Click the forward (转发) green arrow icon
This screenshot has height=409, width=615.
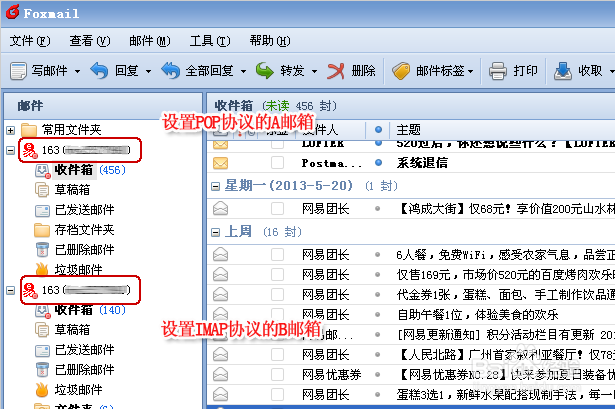[x=264, y=71]
